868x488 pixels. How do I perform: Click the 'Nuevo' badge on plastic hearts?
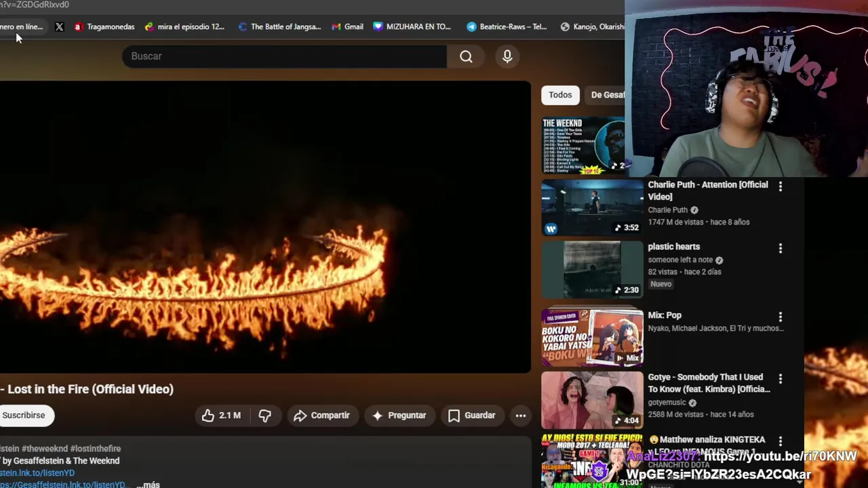(661, 284)
